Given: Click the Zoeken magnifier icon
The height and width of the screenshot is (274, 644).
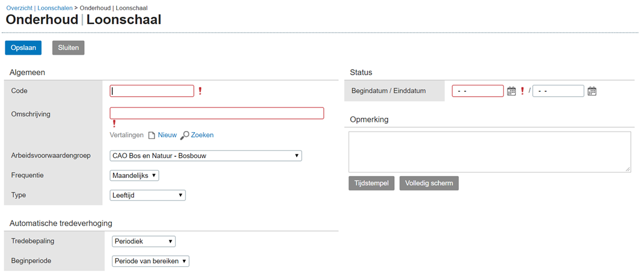Looking at the screenshot, I should 185,135.
